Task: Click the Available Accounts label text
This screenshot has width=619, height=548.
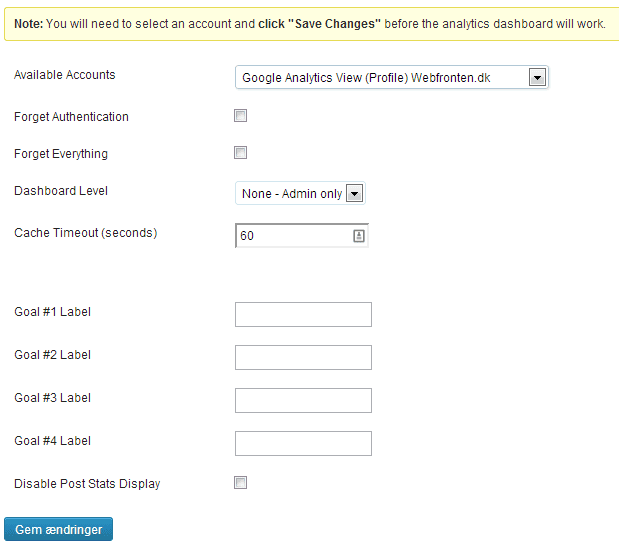Action: (x=65, y=75)
